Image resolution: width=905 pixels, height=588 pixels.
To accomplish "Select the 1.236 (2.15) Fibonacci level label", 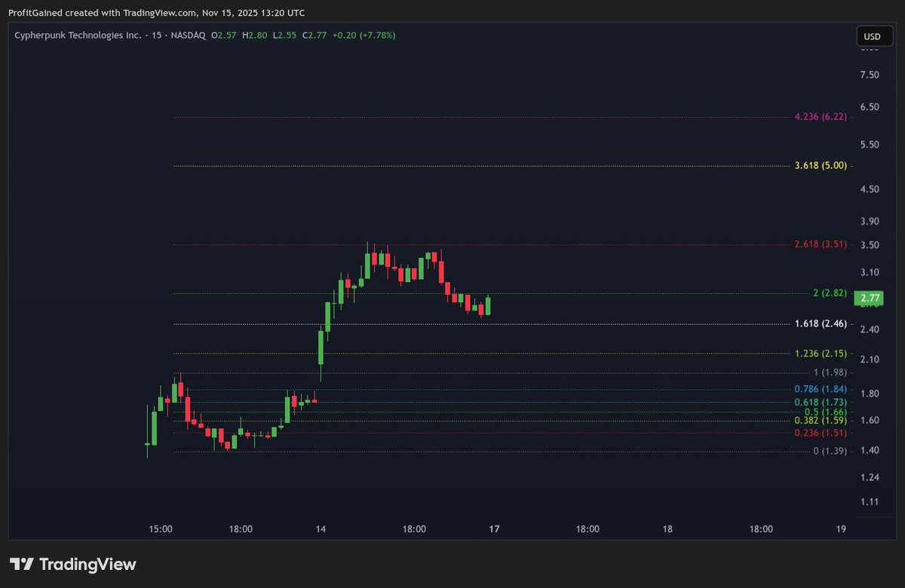I will (821, 353).
